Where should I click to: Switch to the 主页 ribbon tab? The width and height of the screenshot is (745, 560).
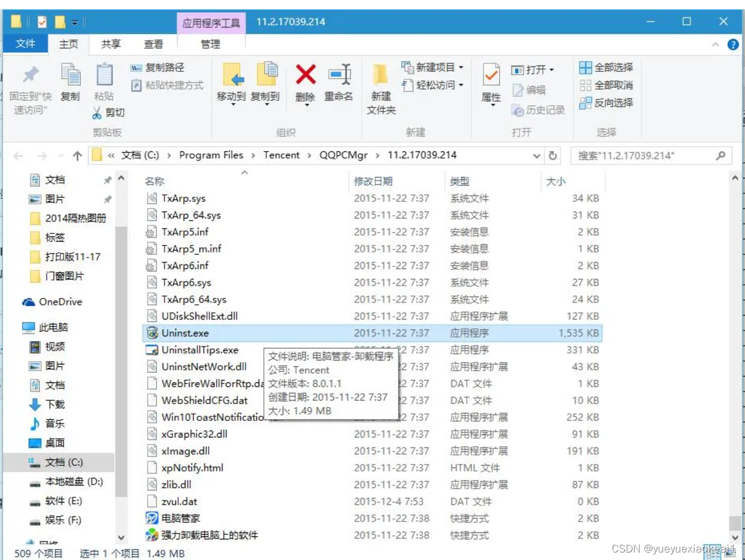pos(68,44)
